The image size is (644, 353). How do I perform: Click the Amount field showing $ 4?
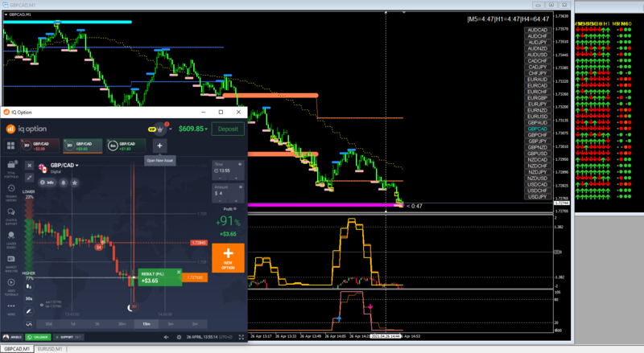pos(228,193)
